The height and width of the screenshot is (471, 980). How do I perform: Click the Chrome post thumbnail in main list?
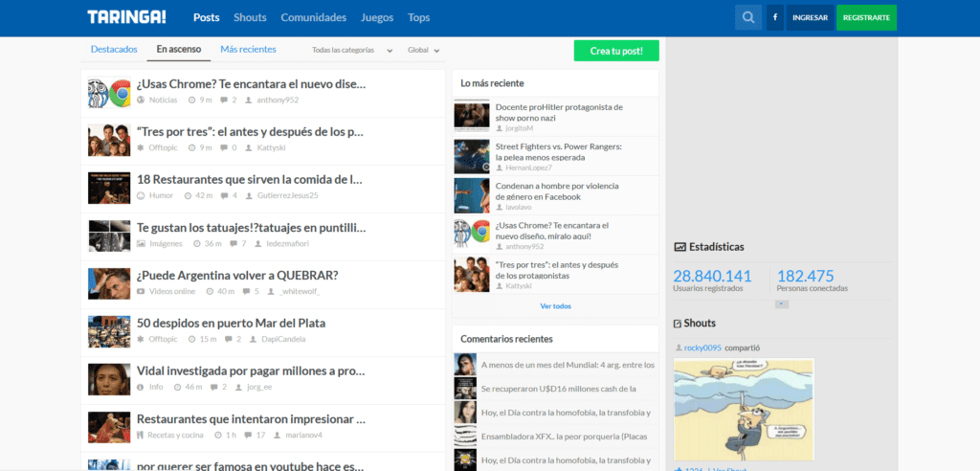coord(109,93)
